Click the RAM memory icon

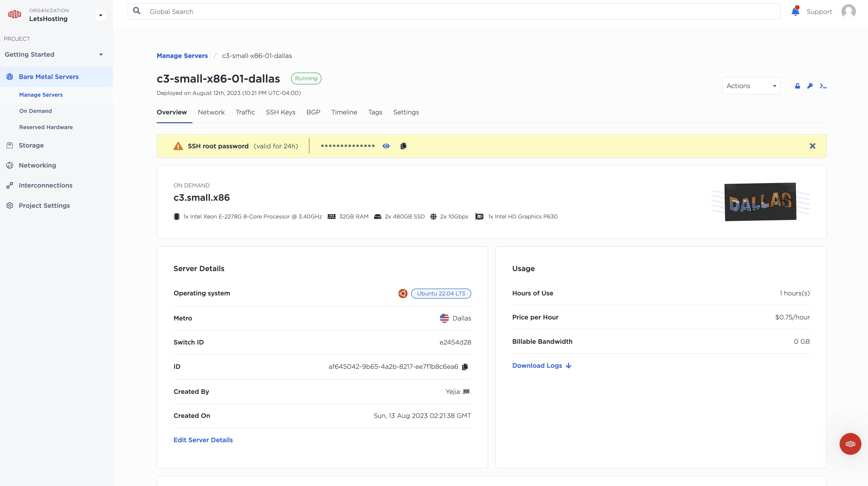coord(332,216)
